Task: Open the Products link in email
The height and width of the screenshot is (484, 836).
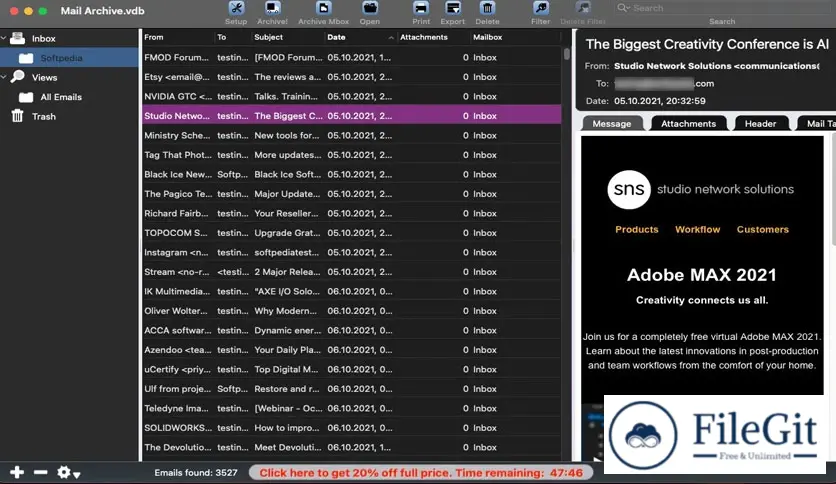Action: [637, 229]
